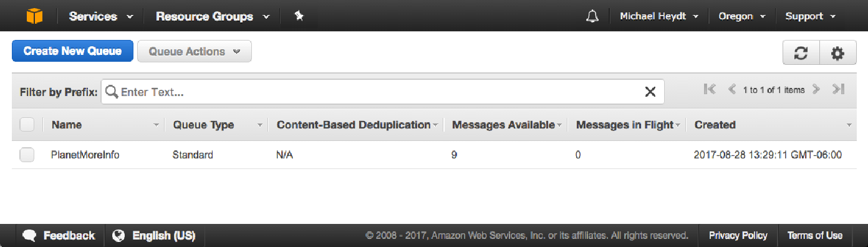Open the AWS console home cube icon
868x247 pixels.
pyautogui.click(x=34, y=16)
